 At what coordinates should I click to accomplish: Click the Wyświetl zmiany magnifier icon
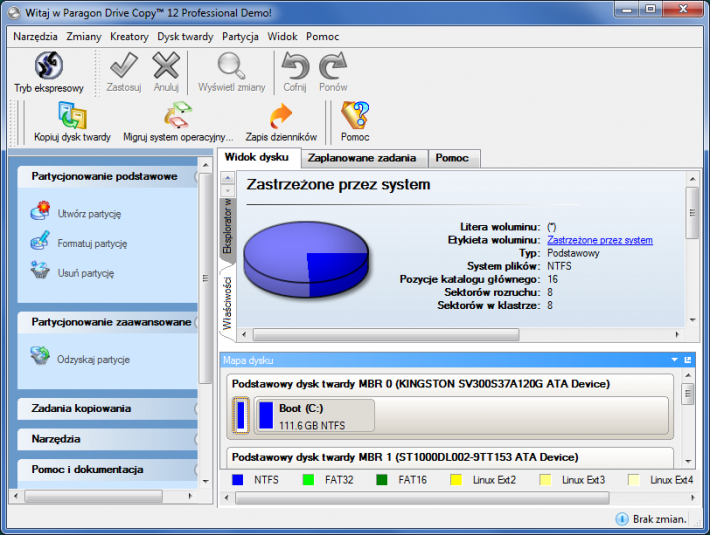click(231, 66)
